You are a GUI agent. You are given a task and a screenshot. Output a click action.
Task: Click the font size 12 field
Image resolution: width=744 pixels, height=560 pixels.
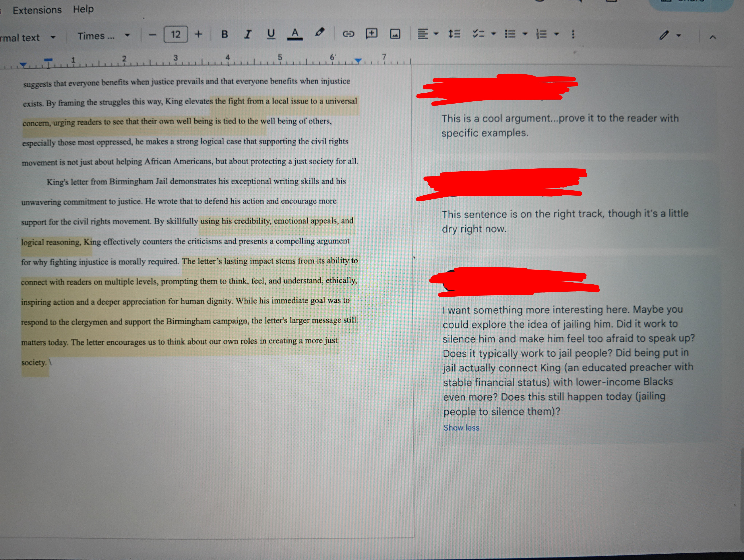point(176,34)
